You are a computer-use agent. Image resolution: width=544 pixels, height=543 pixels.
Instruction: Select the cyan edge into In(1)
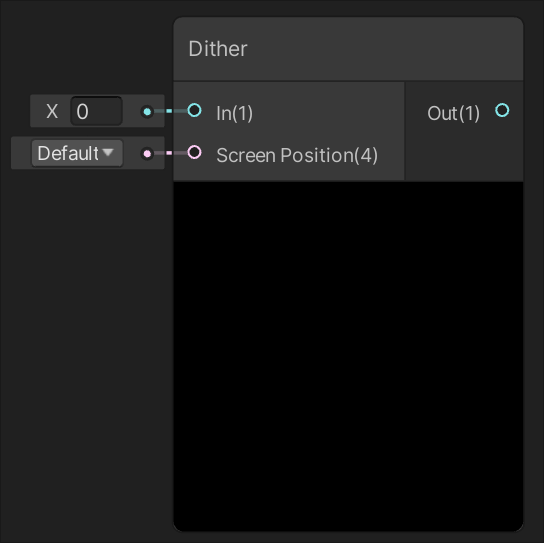(170, 111)
